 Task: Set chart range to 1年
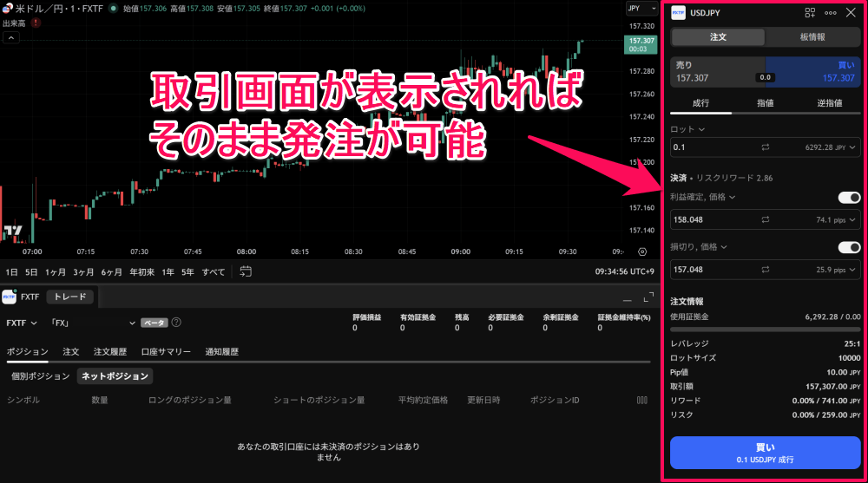click(x=168, y=272)
